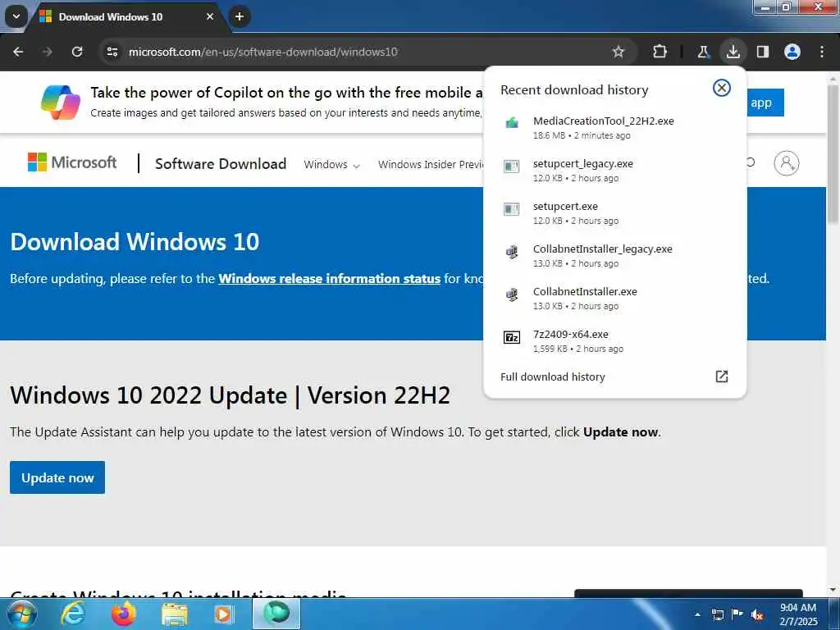Open Chrome Labs flask icon
The height and width of the screenshot is (630, 840).
pyautogui.click(x=703, y=52)
